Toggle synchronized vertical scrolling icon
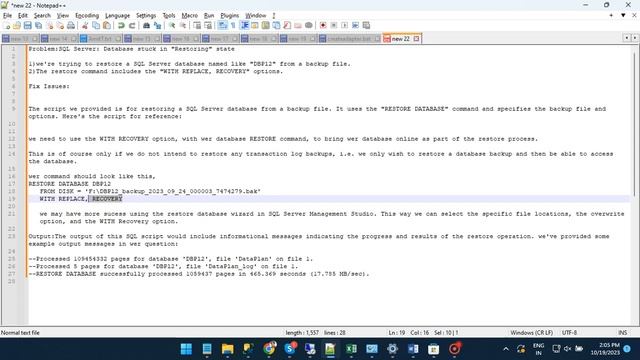 [197, 25]
